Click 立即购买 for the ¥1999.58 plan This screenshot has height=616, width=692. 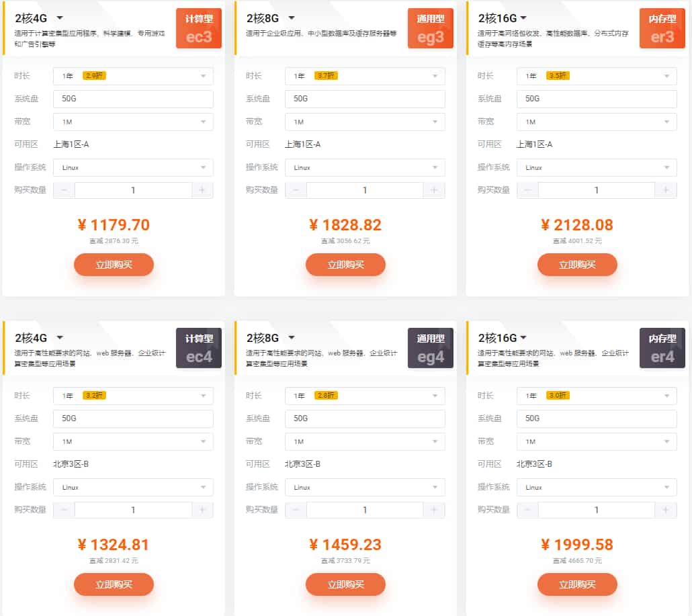(x=577, y=584)
